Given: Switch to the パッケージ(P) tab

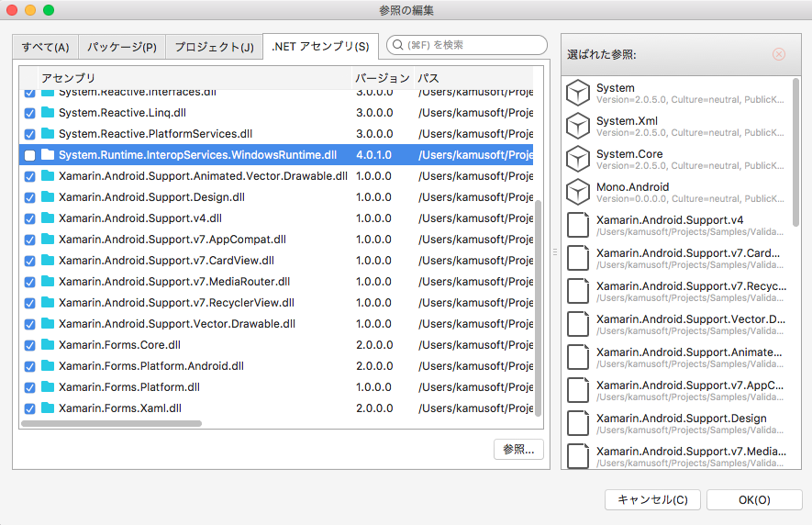Looking at the screenshot, I should (x=122, y=47).
